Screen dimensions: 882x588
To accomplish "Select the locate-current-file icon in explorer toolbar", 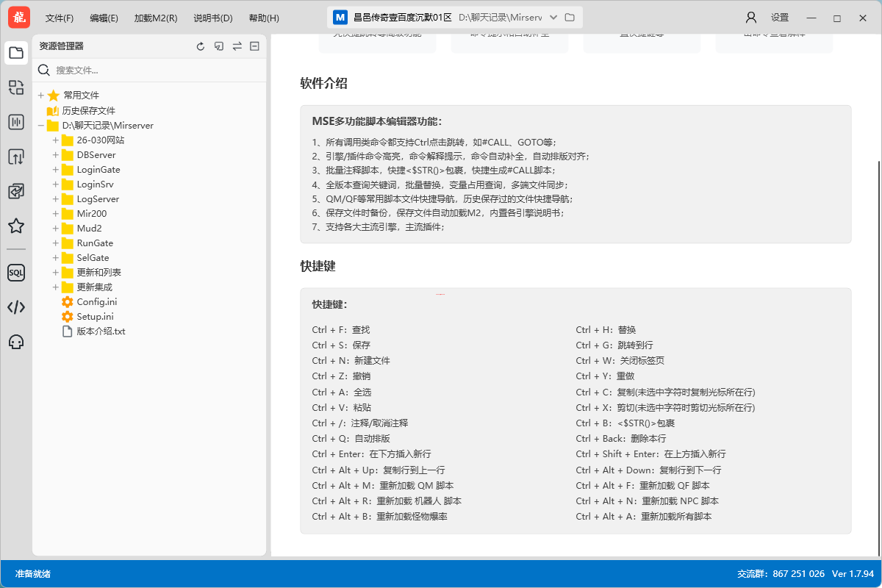I will 218,46.
